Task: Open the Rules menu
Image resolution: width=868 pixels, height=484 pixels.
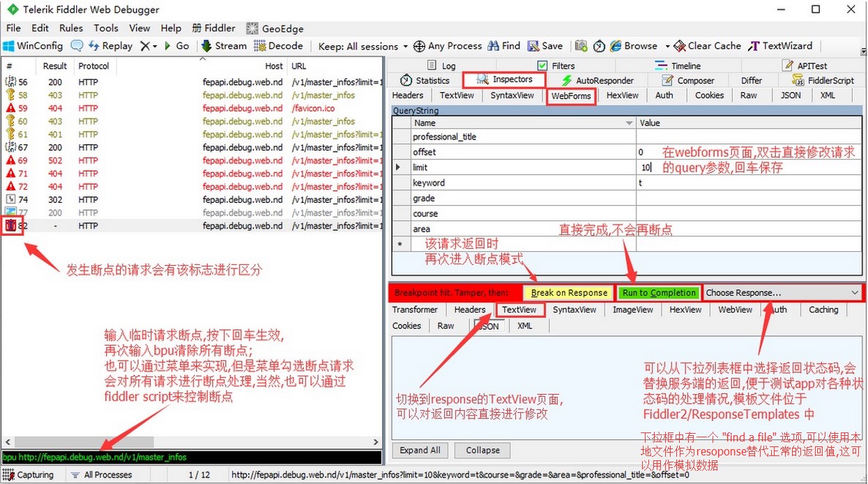Action: 71,28
